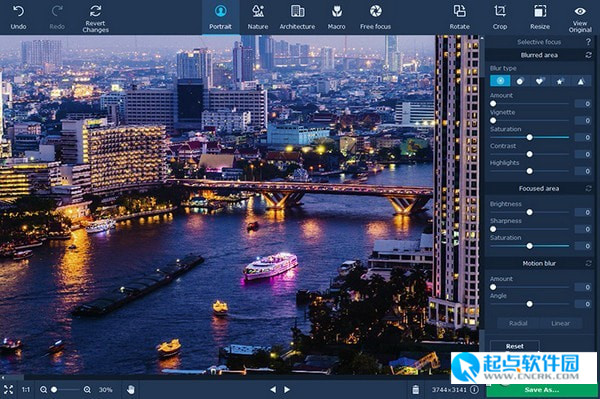Set zoom to 1:1 actual size
Screen dimensions: 600x399
coord(26,390)
